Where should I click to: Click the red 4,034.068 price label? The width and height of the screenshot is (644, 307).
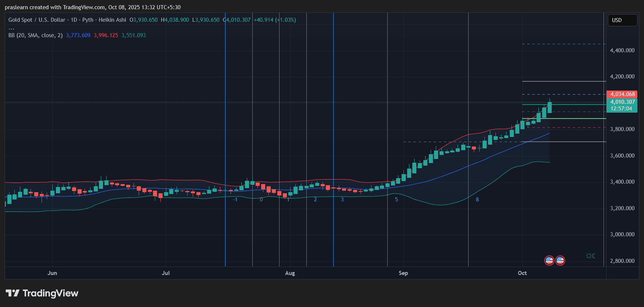tap(622, 94)
